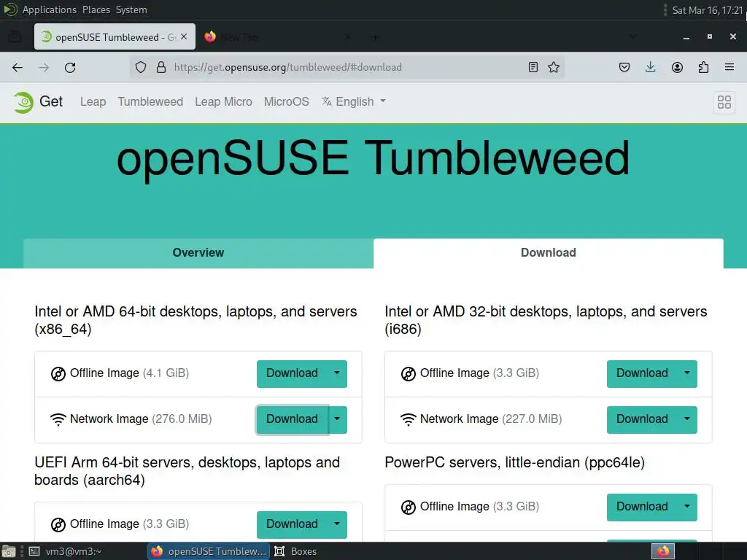The height and width of the screenshot is (560, 747).
Task: Open the Tumbleweed nav link
Action: (x=150, y=101)
